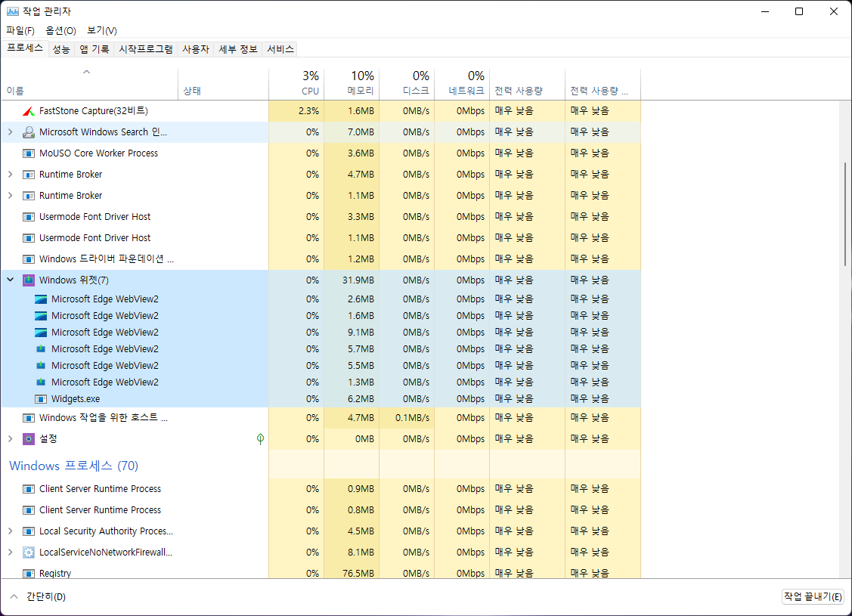This screenshot has width=852, height=616.
Task: Click the 설정 app gear icon
Action: (x=28, y=439)
